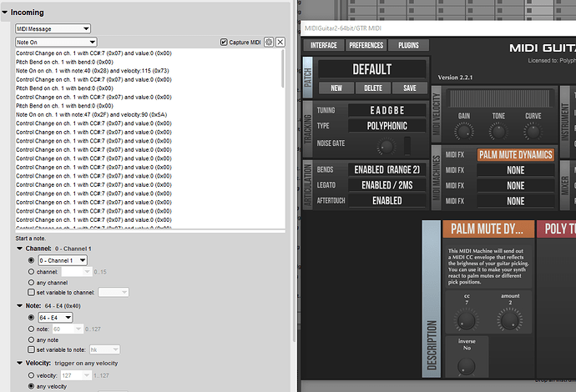This screenshot has width=576, height=392.
Task: Open the third MIDI FX NONE slot
Action: click(516, 186)
